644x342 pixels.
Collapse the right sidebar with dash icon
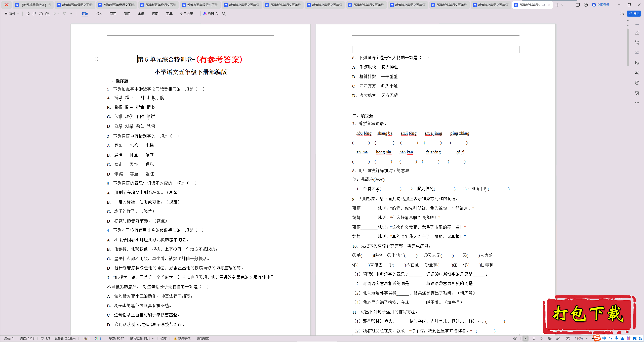637,24
